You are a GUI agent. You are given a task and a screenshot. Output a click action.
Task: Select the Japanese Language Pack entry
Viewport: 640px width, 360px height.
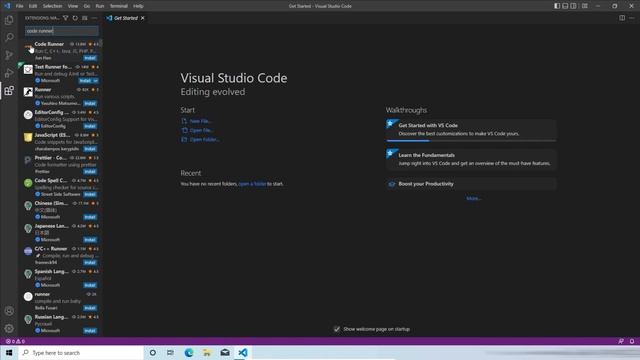click(x=60, y=233)
